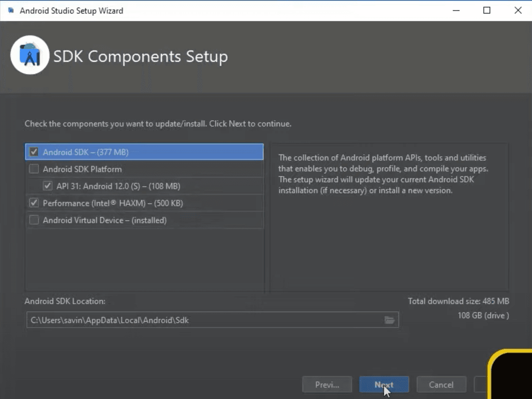Screen dimensions: 532x399
Task: Click the Android Studio logo in the header
Action: click(30, 55)
